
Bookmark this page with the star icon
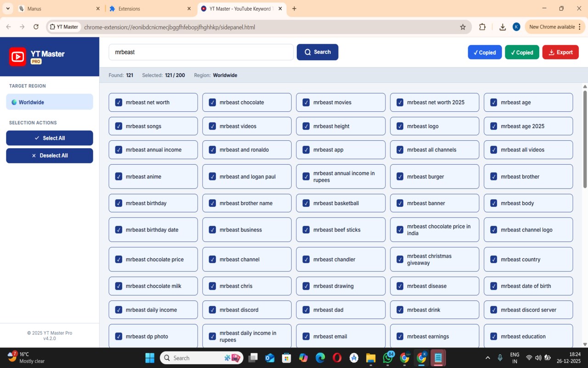(x=463, y=27)
